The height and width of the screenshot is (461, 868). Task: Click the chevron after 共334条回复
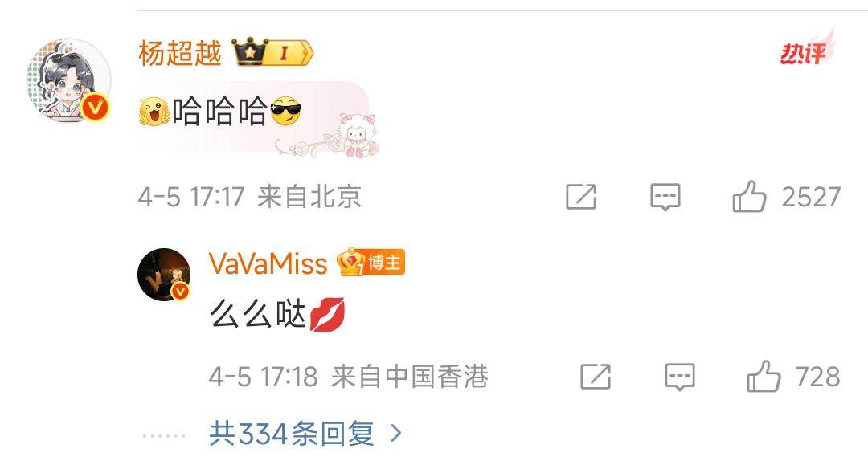[x=395, y=434]
